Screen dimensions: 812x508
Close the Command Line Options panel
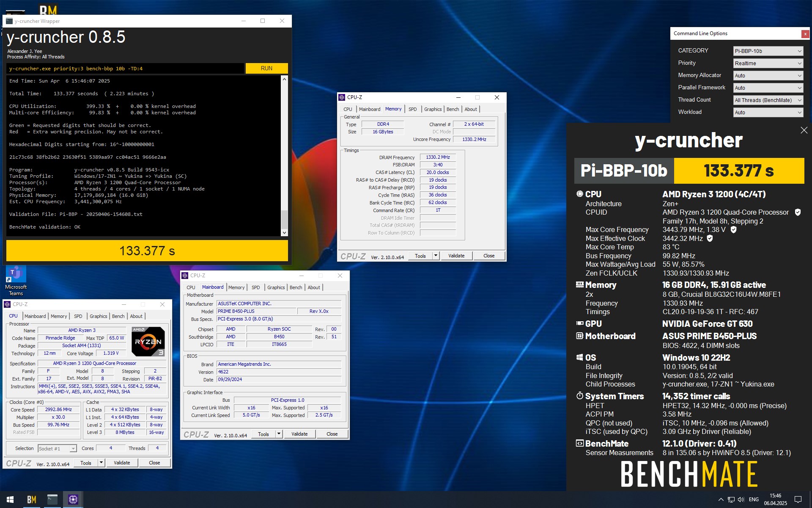(805, 34)
